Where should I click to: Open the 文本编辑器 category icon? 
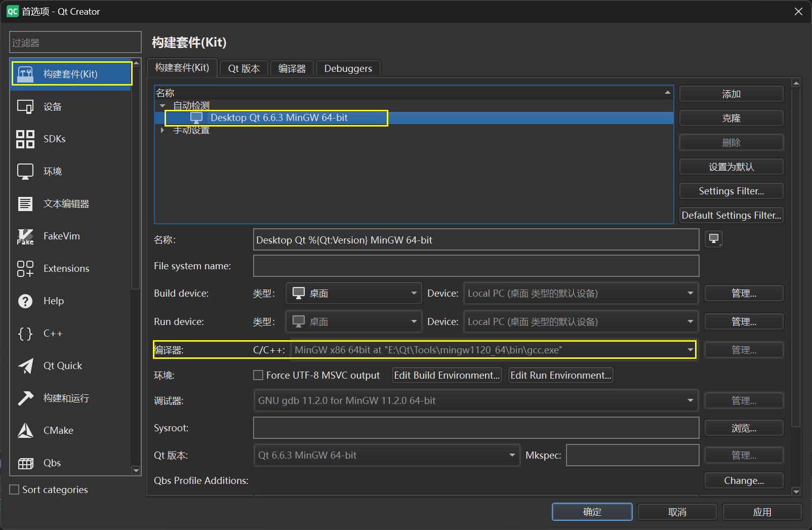[x=25, y=203]
